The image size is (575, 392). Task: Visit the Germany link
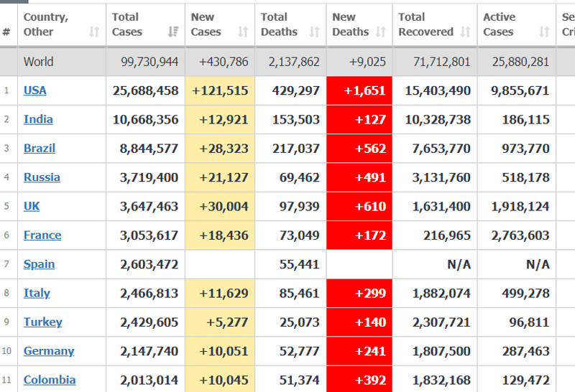[49, 351]
